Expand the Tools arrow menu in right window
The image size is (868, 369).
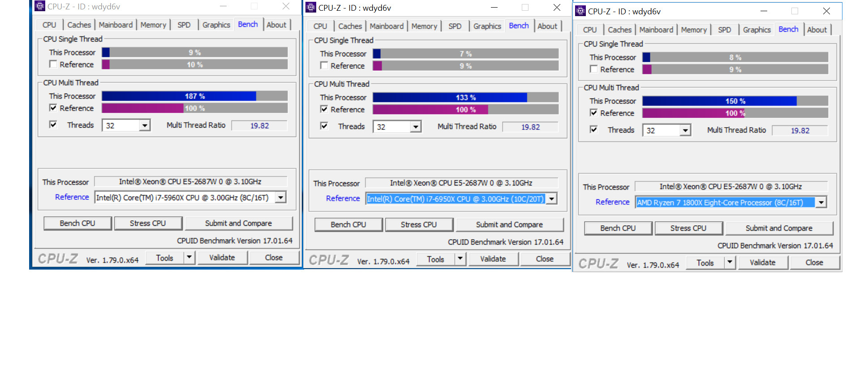[x=730, y=262]
